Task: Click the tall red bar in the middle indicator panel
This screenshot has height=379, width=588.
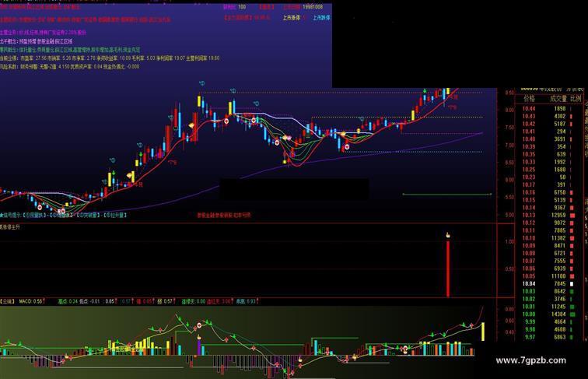Action: click(448, 268)
